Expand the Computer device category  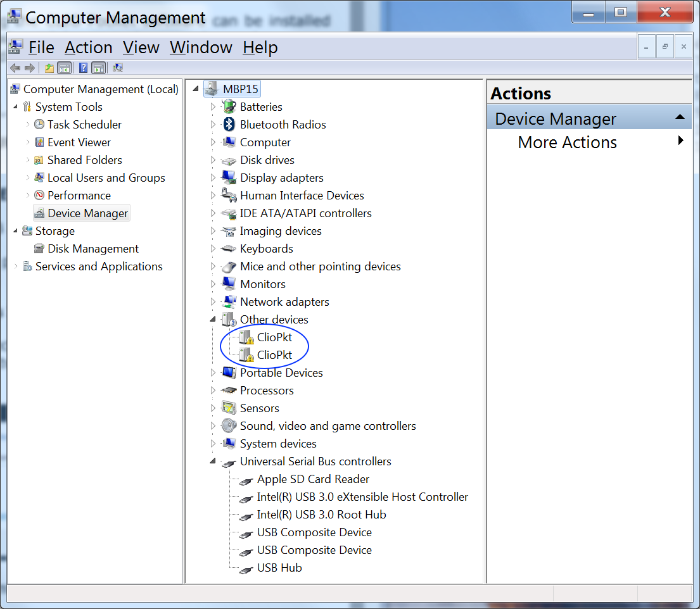coord(213,142)
